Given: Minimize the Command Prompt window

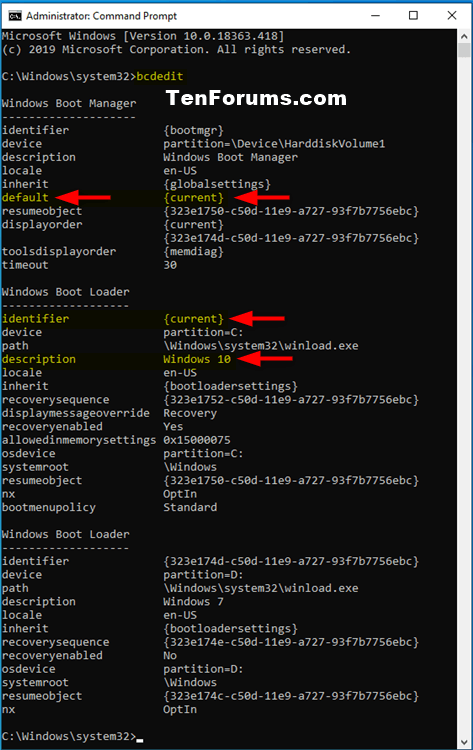Looking at the screenshot, I should coord(375,15).
